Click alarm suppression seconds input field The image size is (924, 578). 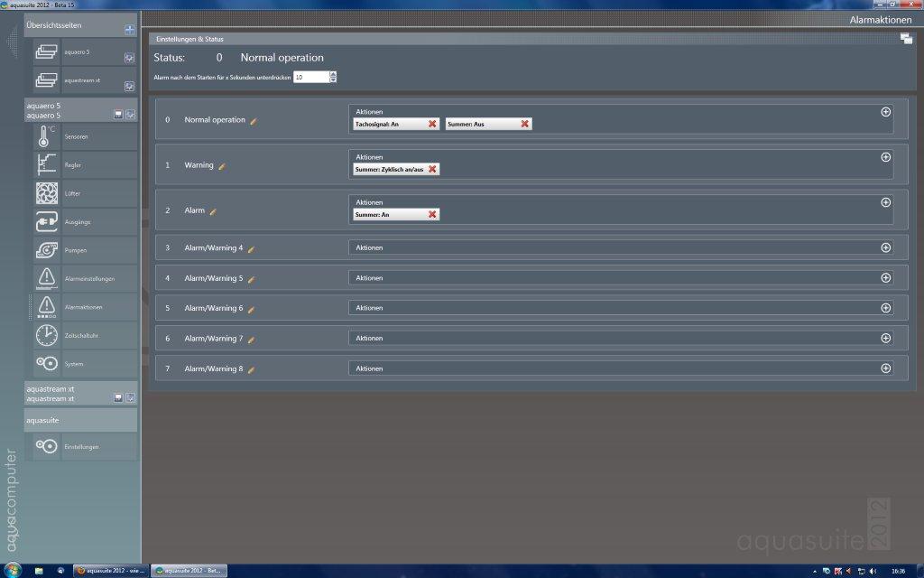click(x=311, y=78)
